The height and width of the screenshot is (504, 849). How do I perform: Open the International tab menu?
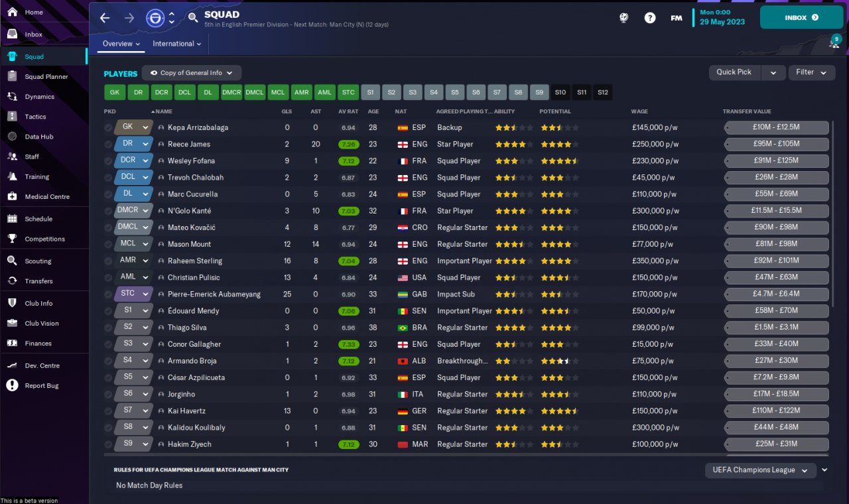click(x=177, y=44)
